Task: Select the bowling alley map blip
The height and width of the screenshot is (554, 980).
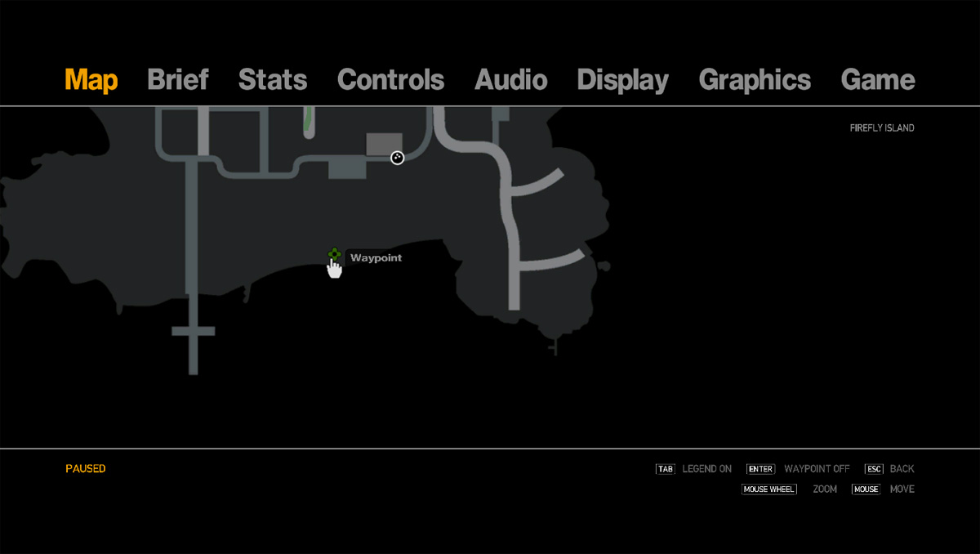Action: [x=397, y=158]
